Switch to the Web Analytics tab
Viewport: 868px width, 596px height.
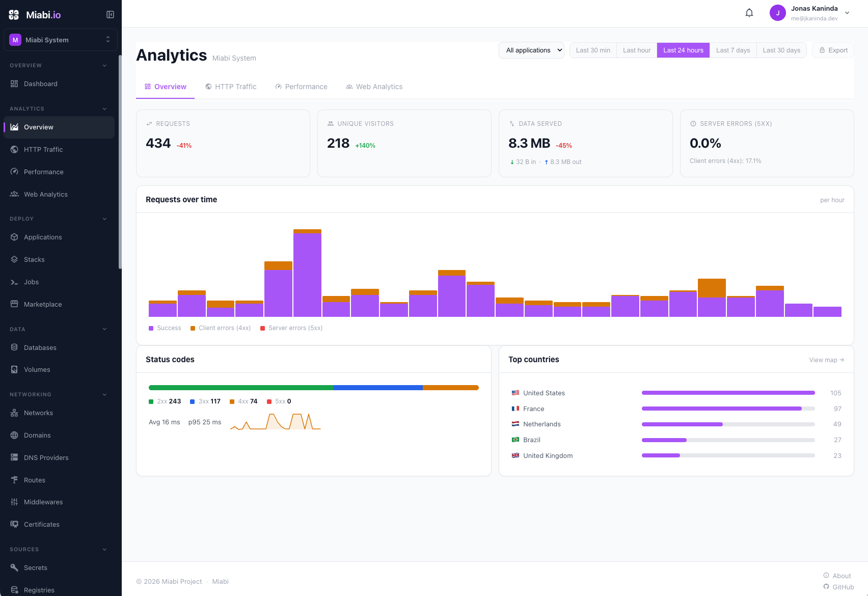click(x=374, y=87)
